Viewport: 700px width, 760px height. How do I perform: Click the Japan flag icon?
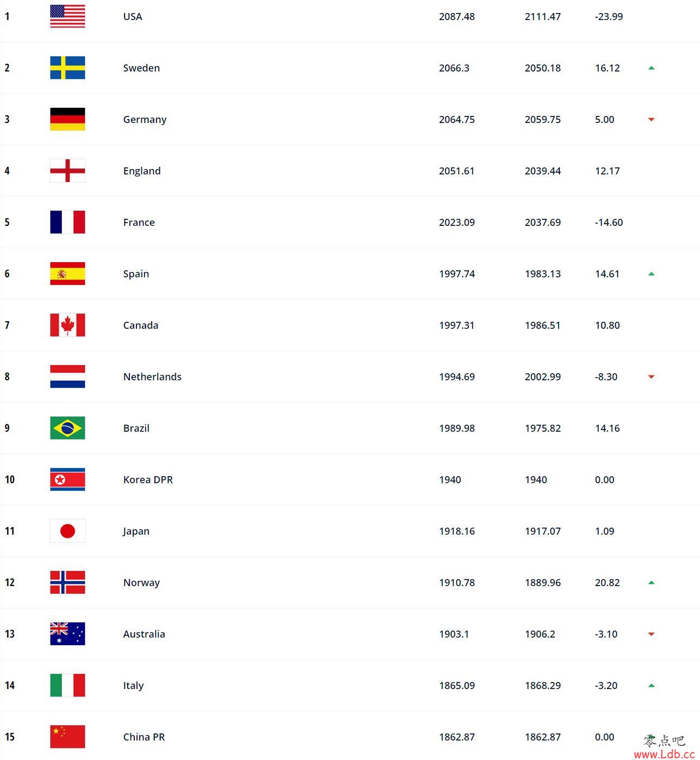68,531
